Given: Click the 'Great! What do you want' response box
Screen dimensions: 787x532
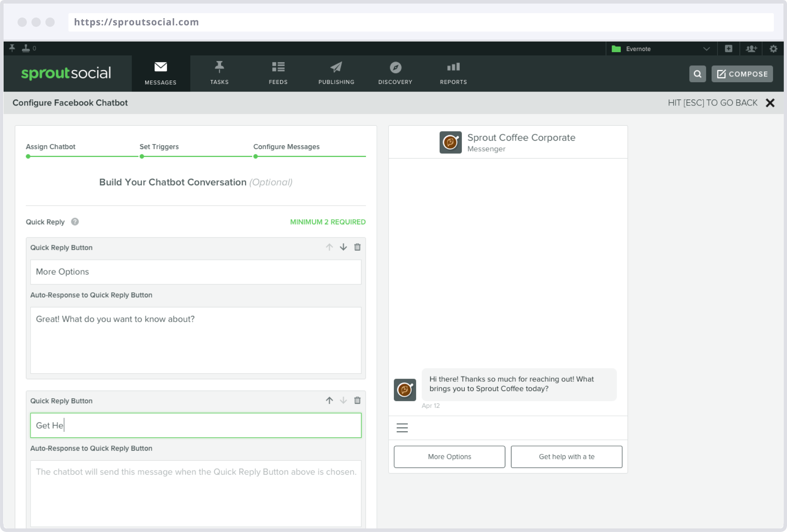Looking at the screenshot, I should click(x=196, y=340).
